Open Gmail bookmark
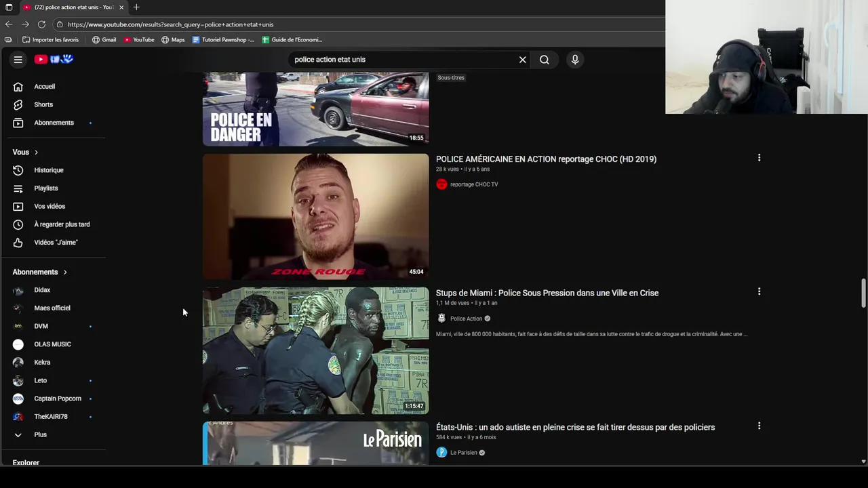 click(104, 40)
